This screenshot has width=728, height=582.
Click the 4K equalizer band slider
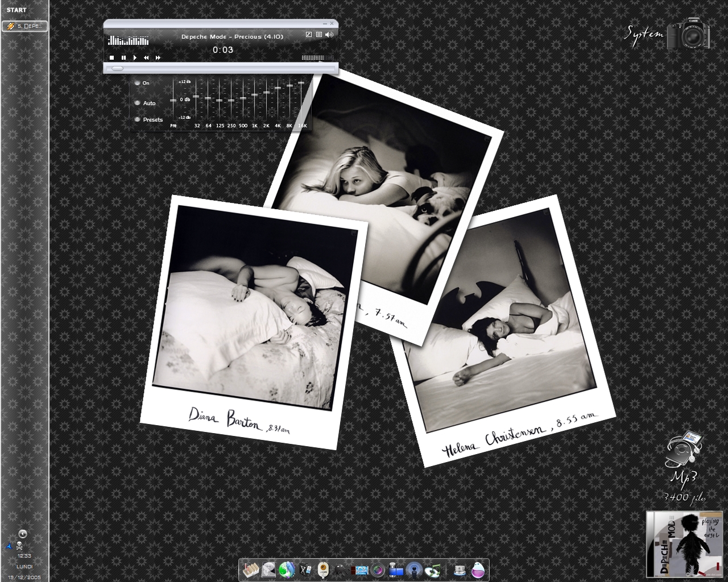pyautogui.click(x=278, y=89)
